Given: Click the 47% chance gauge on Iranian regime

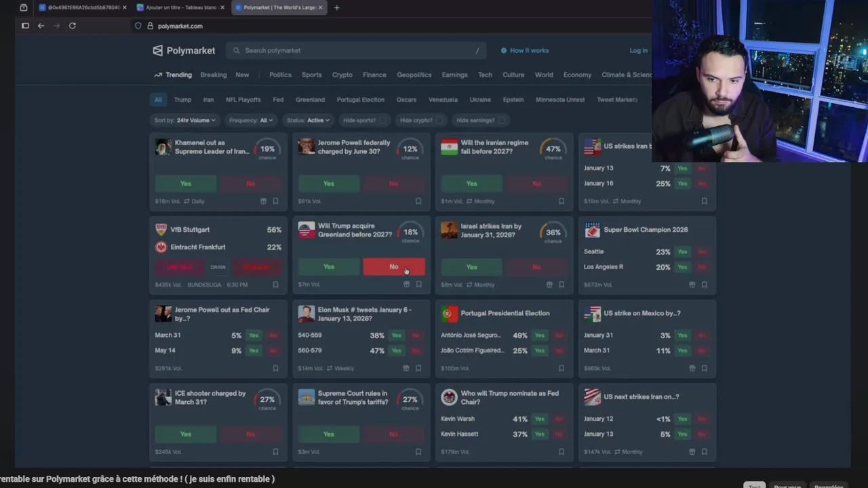Looking at the screenshot, I should click(553, 150).
